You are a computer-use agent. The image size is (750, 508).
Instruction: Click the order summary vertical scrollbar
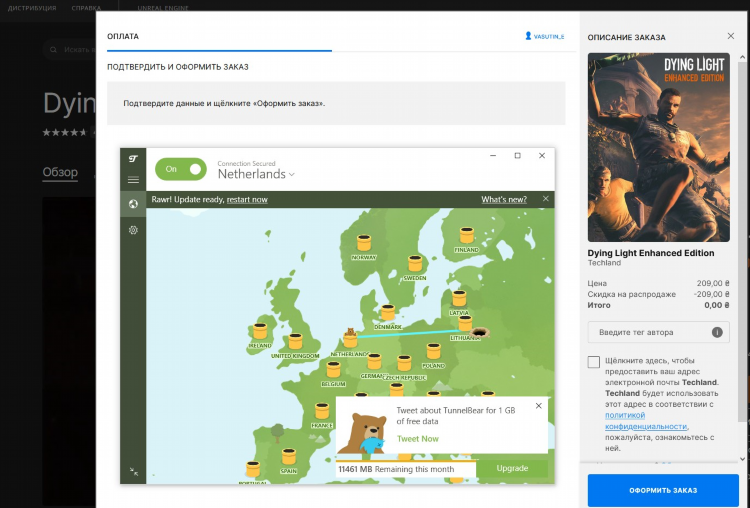click(742, 242)
